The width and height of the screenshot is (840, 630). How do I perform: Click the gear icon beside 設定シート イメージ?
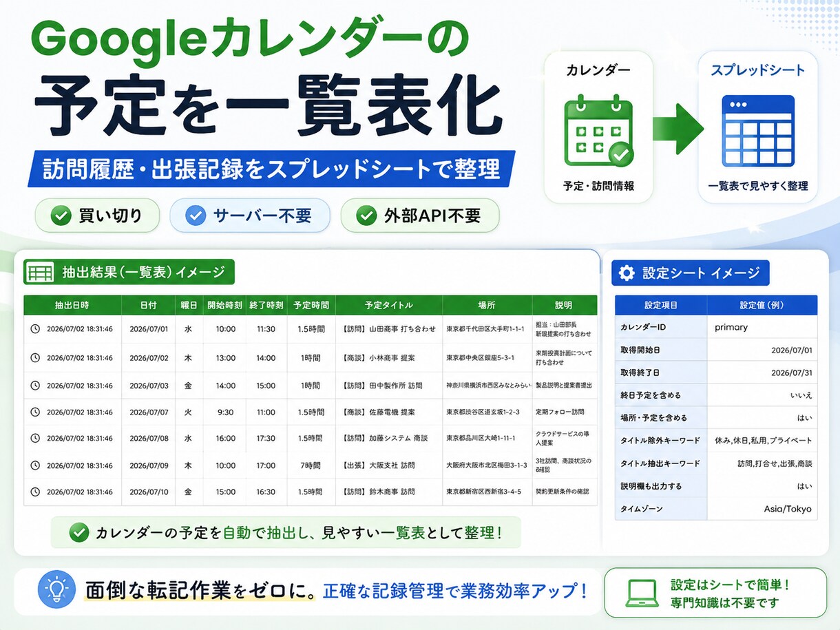pos(627,273)
